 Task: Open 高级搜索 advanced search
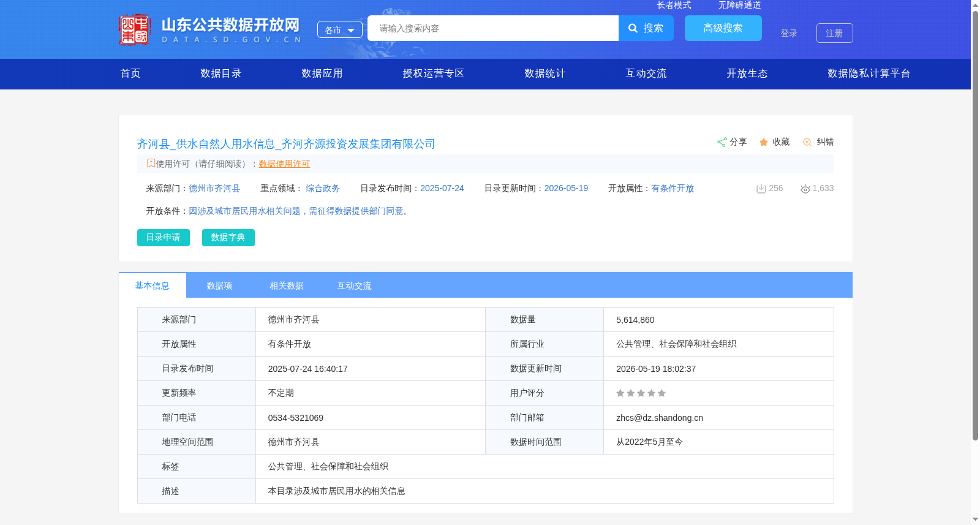pos(723,28)
